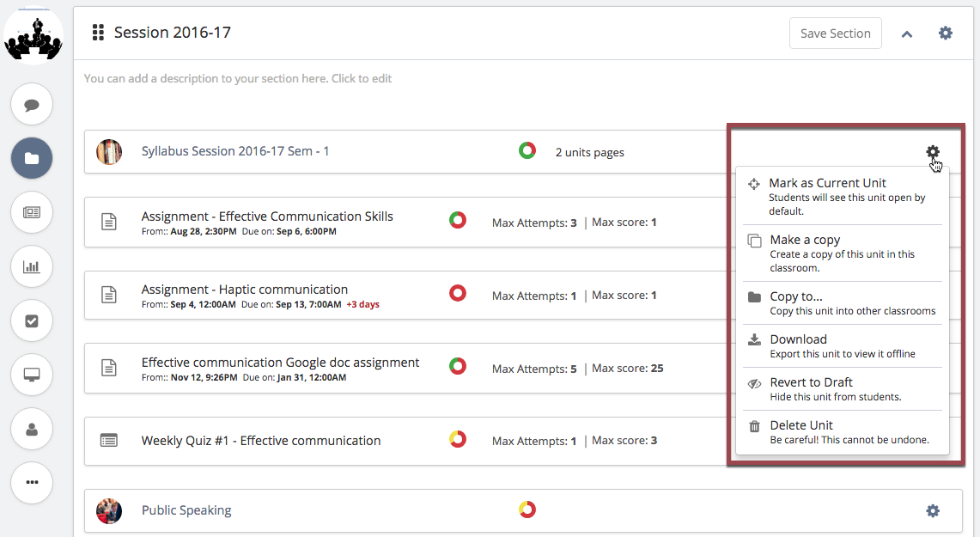
Task: Open the Public Speaking gear dropdown
Action: [x=933, y=510]
